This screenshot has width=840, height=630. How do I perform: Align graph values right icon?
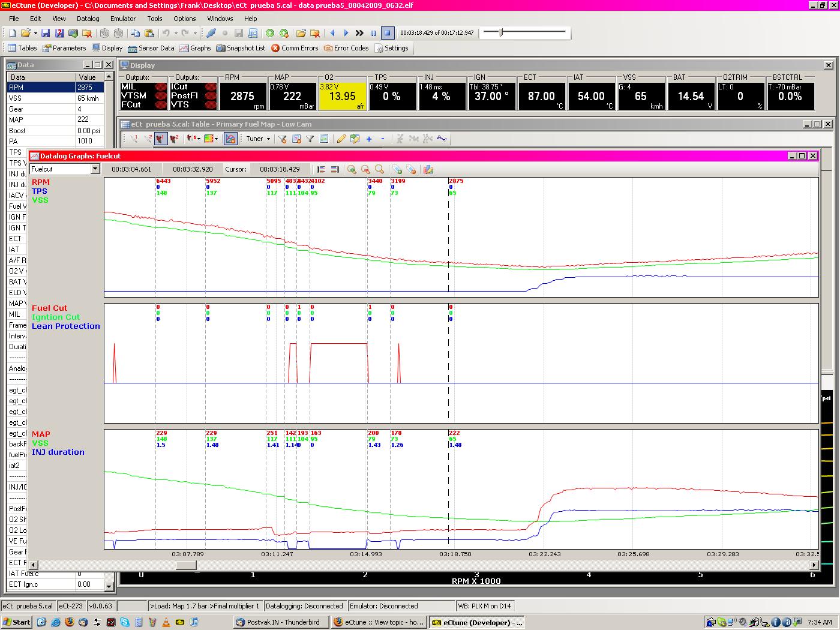tap(335, 169)
